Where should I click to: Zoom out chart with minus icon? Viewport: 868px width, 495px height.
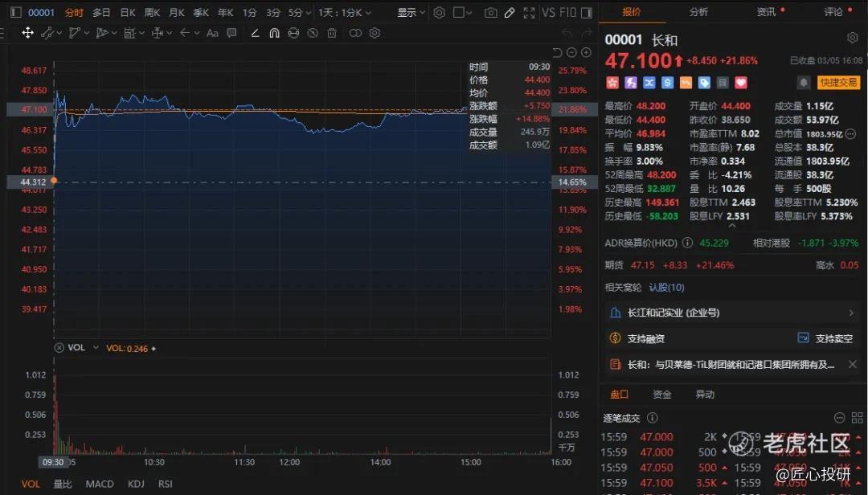[x=571, y=52]
